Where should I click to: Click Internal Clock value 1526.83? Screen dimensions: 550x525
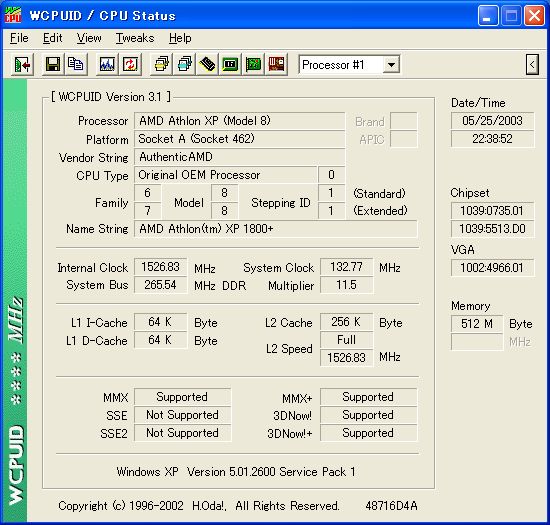click(x=160, y=267)
